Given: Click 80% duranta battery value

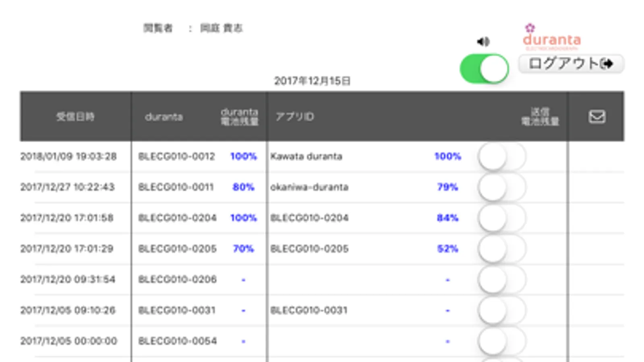Looking at the screenshot, I should [243, 187].
